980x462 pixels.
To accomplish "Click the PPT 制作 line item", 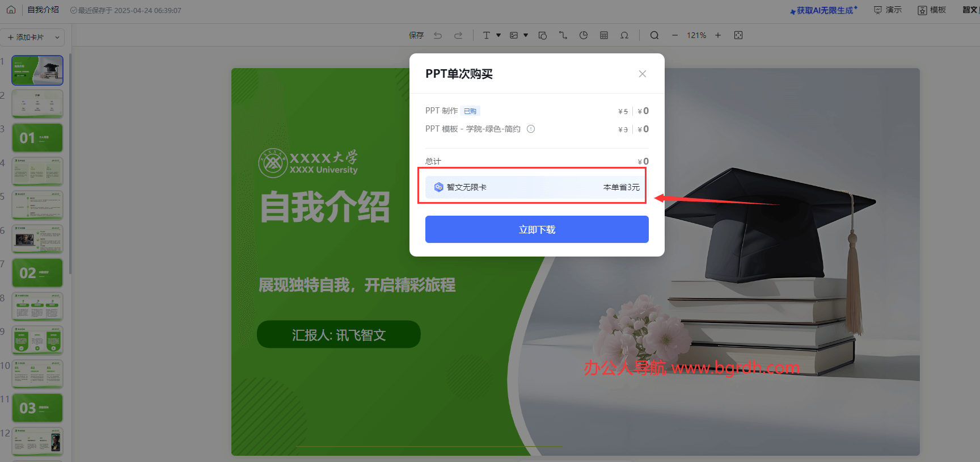I will tap(537, 111).
